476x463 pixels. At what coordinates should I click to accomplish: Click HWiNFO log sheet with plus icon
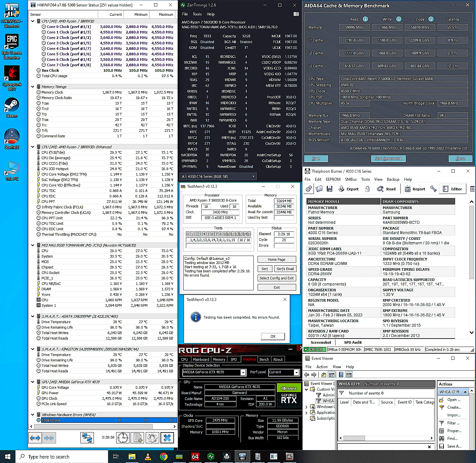coord(138,438)
